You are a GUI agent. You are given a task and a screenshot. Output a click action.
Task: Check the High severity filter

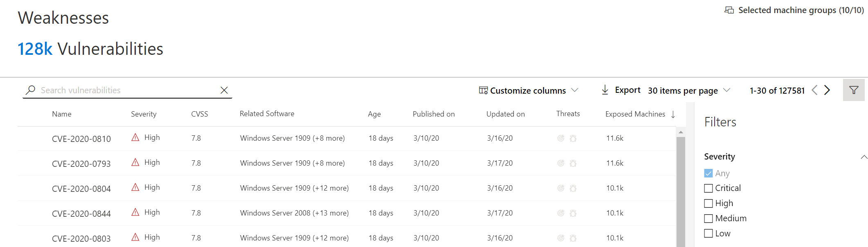pos(708,203)
